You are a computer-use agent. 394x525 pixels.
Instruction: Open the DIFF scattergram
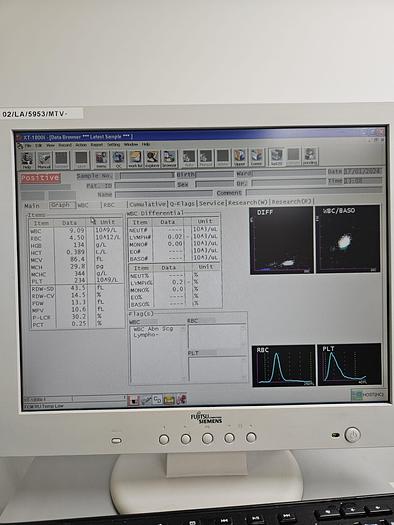point(281,240)
